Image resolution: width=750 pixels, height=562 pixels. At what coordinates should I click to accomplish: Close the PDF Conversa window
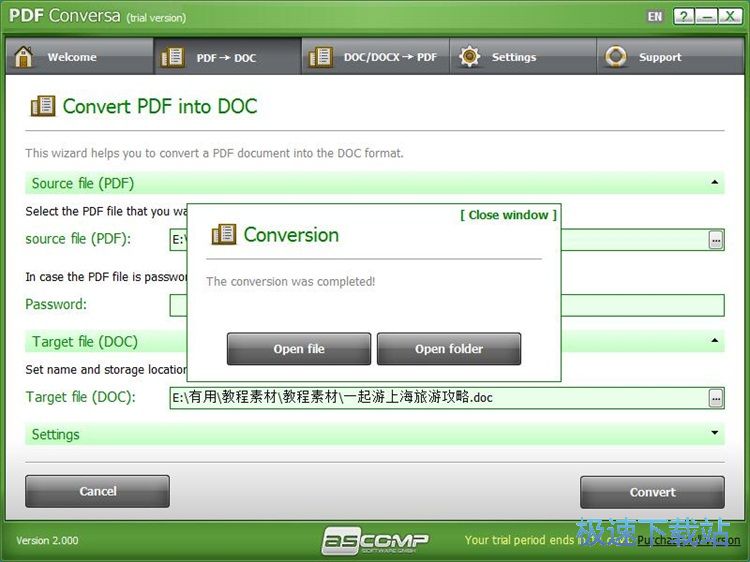click(x=730, y=17)
